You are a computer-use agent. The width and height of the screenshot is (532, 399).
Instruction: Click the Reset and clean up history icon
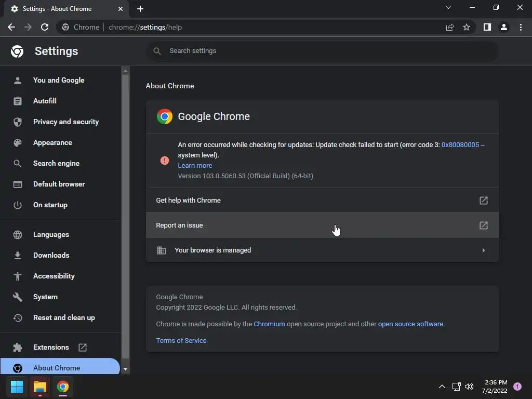[x=18, y=318]
